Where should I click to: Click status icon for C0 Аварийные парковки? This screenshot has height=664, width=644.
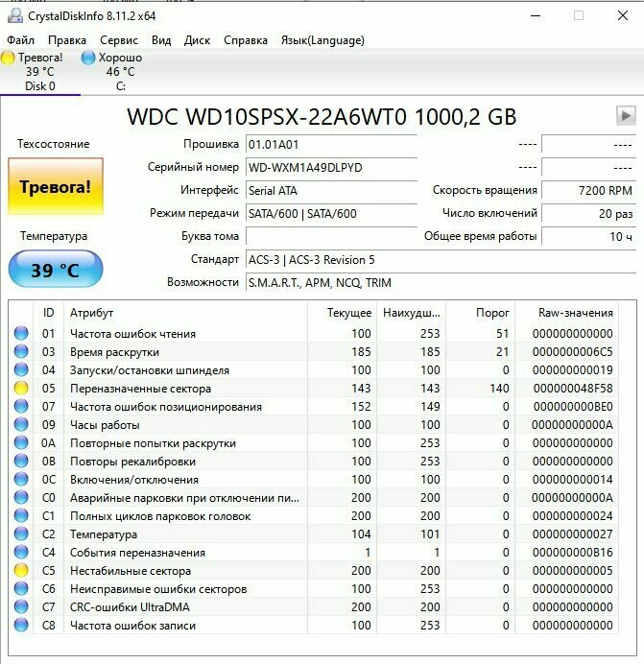point(21,497)
